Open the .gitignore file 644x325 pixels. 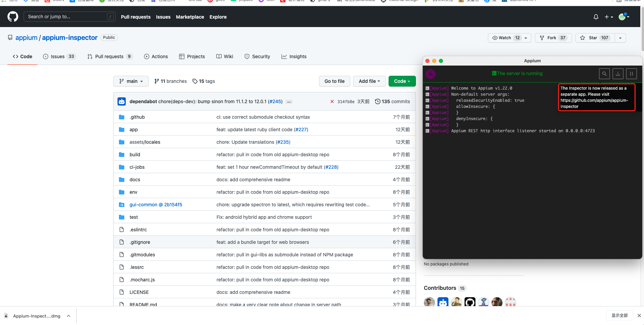click(140, 242)
